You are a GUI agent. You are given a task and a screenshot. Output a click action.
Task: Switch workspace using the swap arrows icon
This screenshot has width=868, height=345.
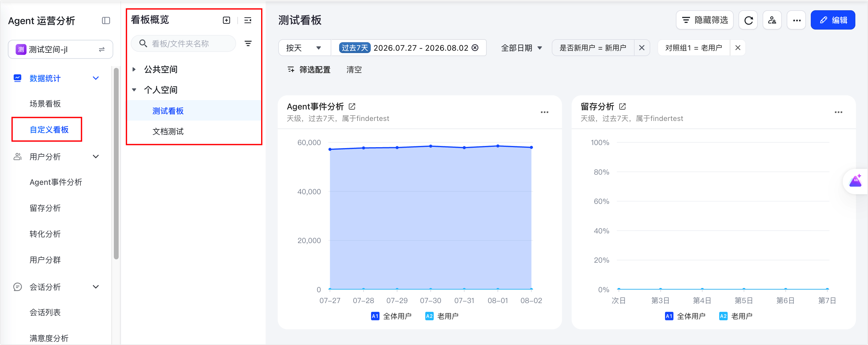101,49
